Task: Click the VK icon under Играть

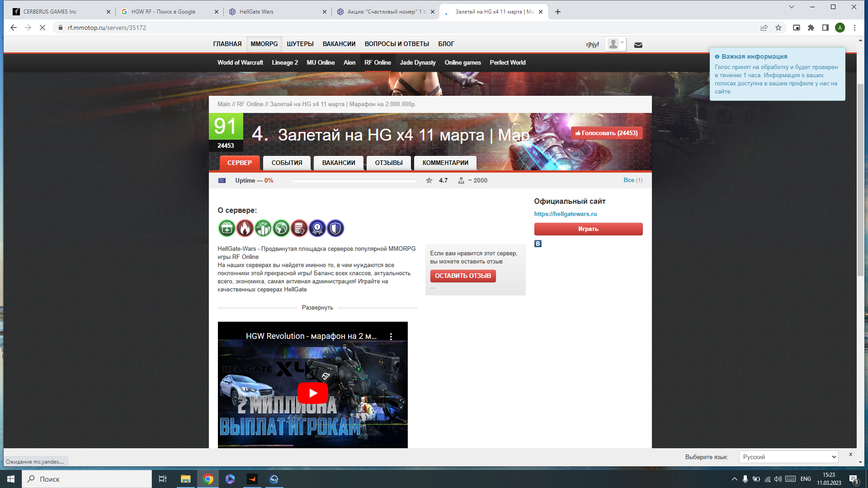Action: click(x=538, y=244)
